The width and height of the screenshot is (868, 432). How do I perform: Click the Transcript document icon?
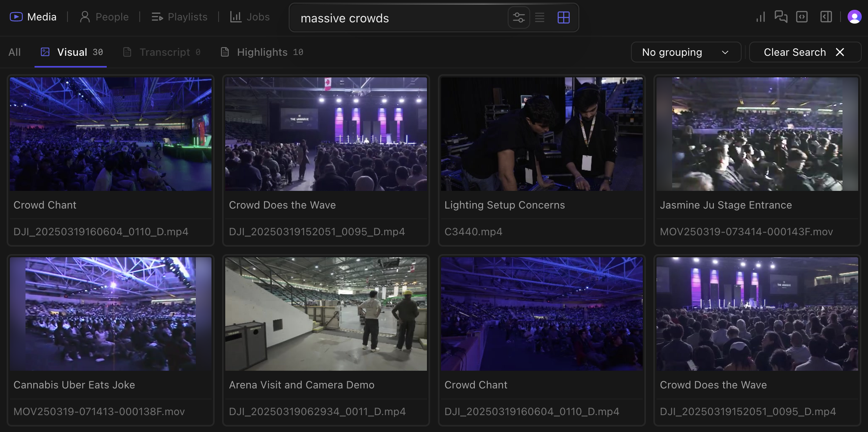(127, 52)
